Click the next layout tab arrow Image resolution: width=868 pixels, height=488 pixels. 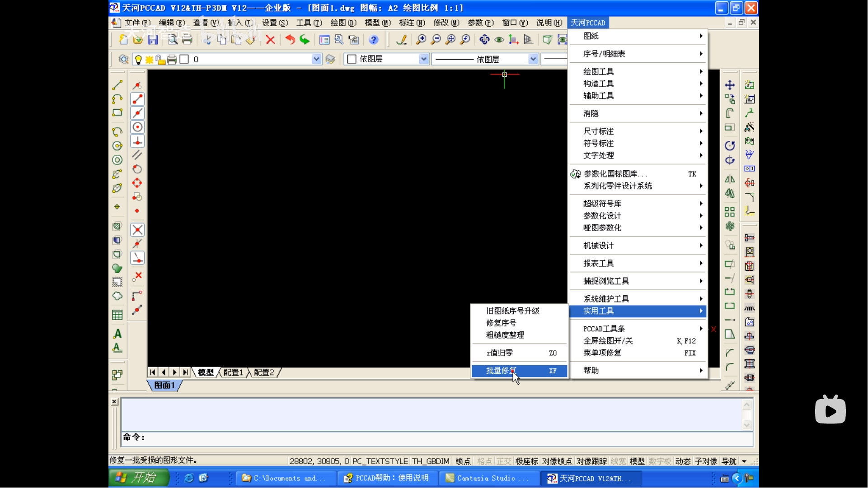175,372
